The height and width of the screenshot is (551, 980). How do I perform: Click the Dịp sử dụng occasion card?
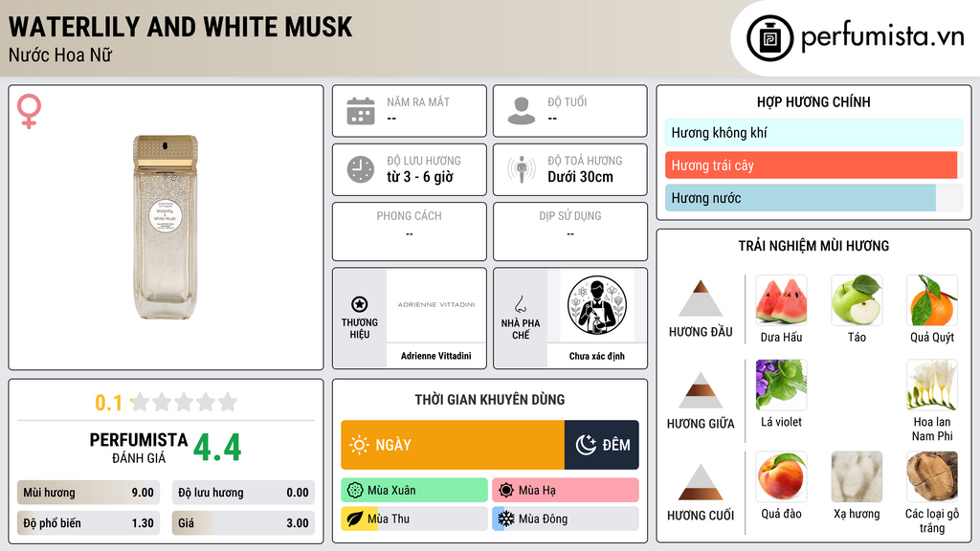(x=570, y=231)
